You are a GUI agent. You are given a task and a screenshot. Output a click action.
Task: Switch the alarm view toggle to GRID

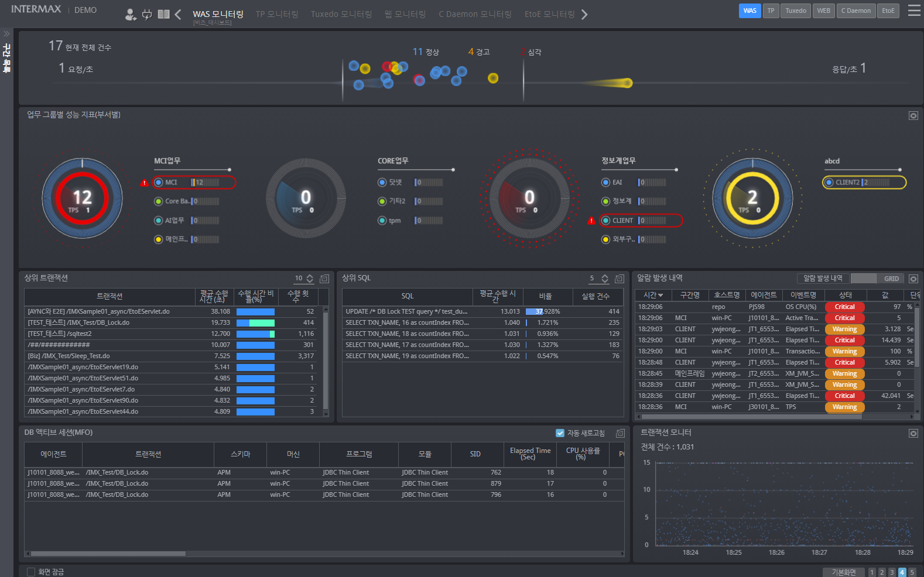pyautogui.click(x=891, y=279)
